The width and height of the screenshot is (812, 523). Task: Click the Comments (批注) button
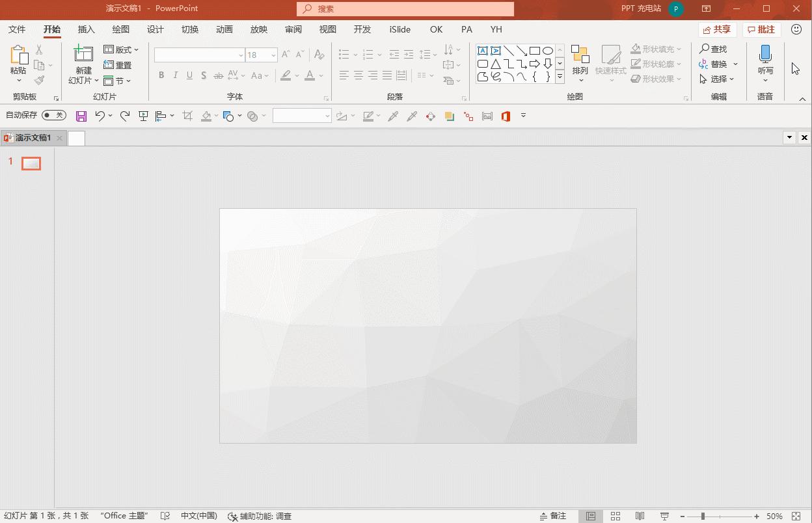click(761, 29)
